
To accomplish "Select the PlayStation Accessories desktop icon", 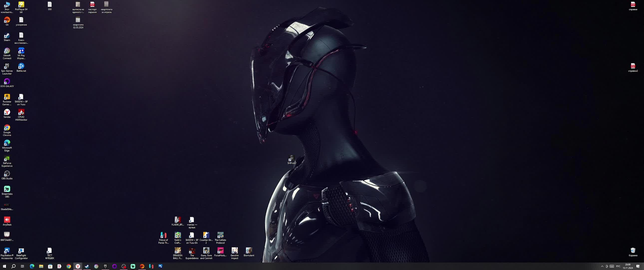I will click(x=7, y=253).
